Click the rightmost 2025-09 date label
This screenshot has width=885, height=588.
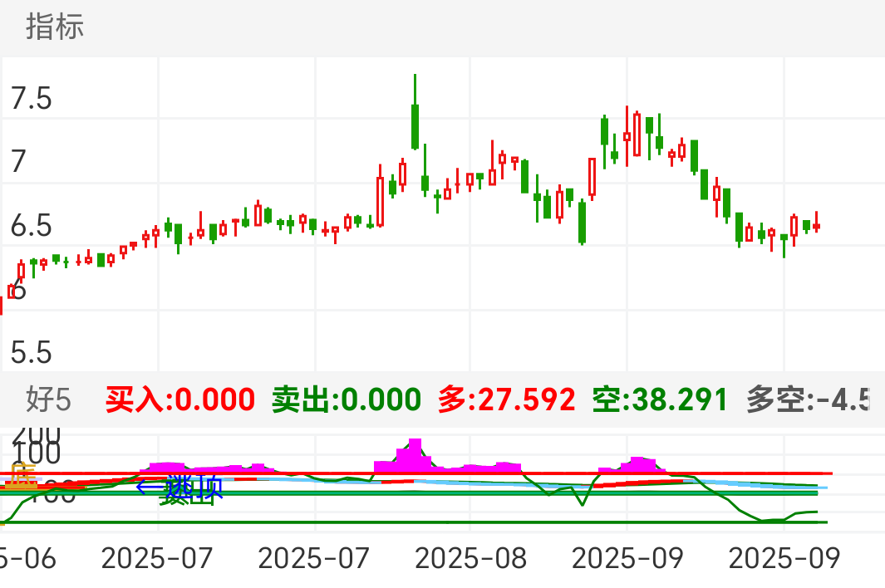tap(784, 558)
